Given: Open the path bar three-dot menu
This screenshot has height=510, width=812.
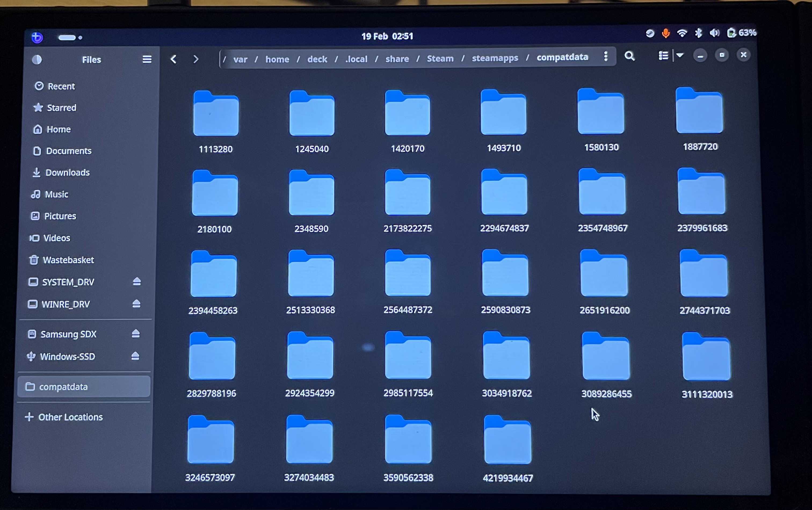Looking at the screenshot, I should (x=606, y=56).
